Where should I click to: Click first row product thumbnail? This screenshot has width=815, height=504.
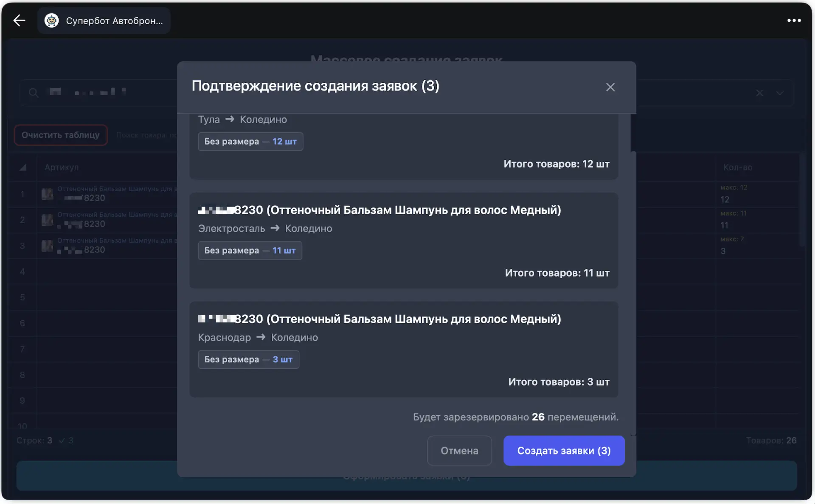click(47, 194)
